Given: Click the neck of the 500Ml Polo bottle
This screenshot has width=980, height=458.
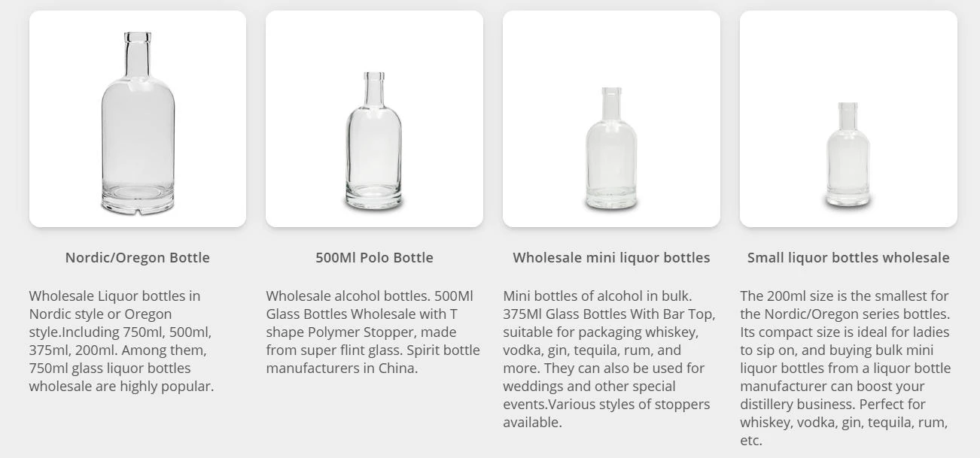Looking at the screenshot, I should coord(374,89).
